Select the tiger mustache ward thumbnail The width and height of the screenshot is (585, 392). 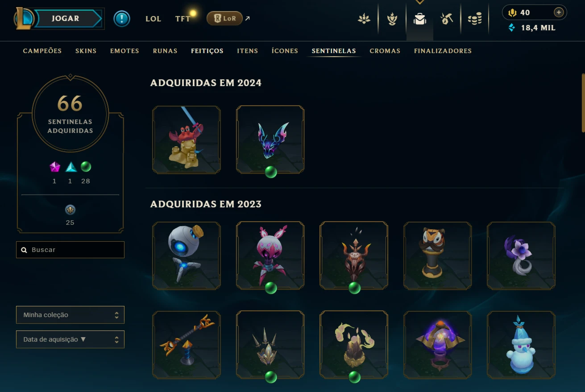pyautogui.click(x=438, y=256)
